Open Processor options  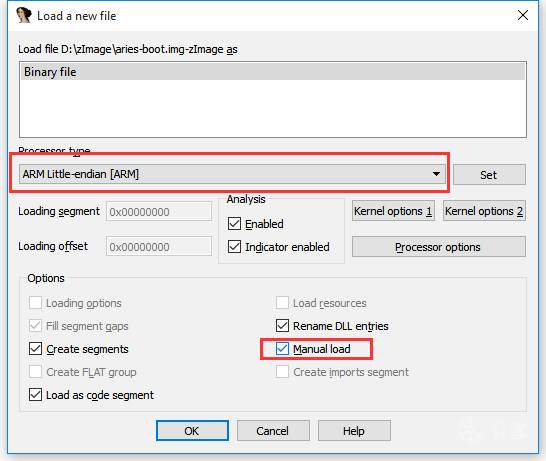[438, 247]
